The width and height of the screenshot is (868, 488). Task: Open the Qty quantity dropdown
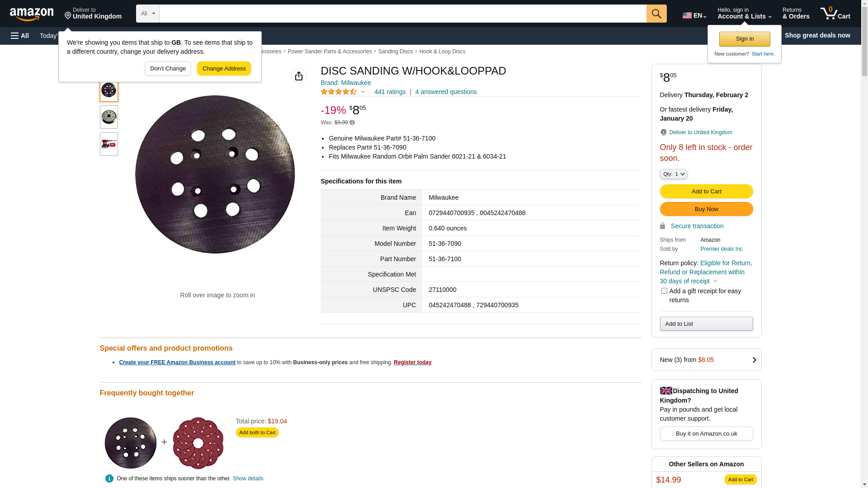(x=673, y=174)
